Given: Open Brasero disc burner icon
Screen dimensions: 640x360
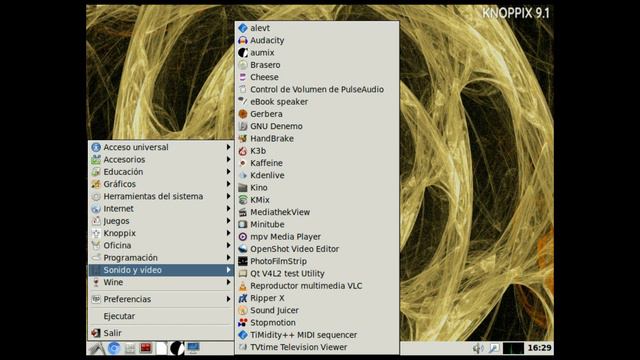Looking at the screenshot, I should click(243, 64).
